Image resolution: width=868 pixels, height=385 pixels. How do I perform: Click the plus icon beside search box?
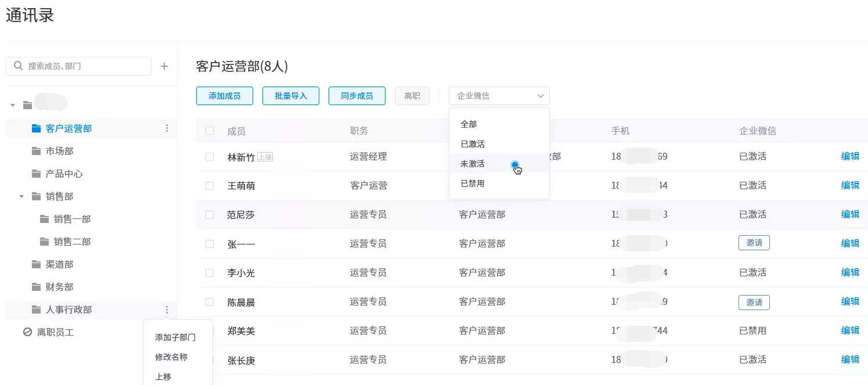coord(164,67)
